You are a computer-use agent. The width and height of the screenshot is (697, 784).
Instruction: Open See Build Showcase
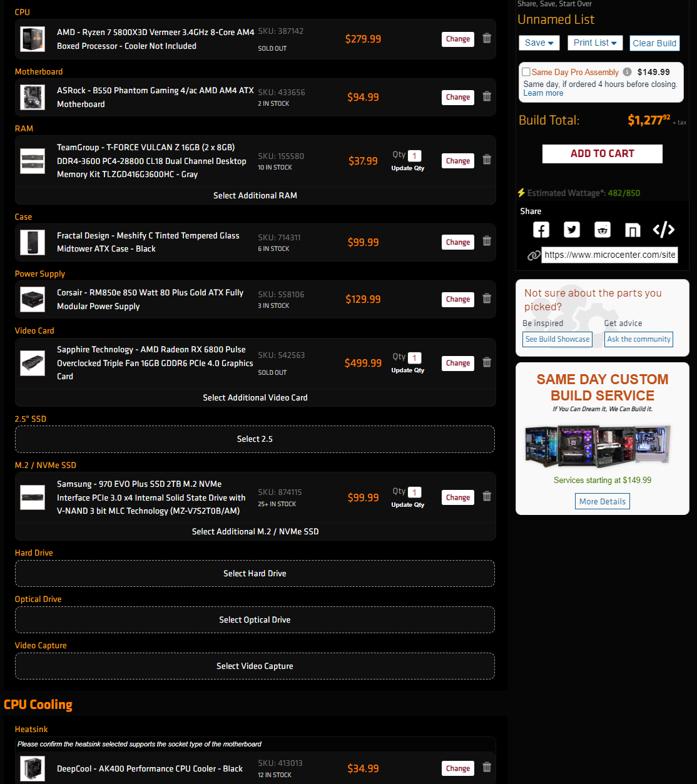coord(557,339)
